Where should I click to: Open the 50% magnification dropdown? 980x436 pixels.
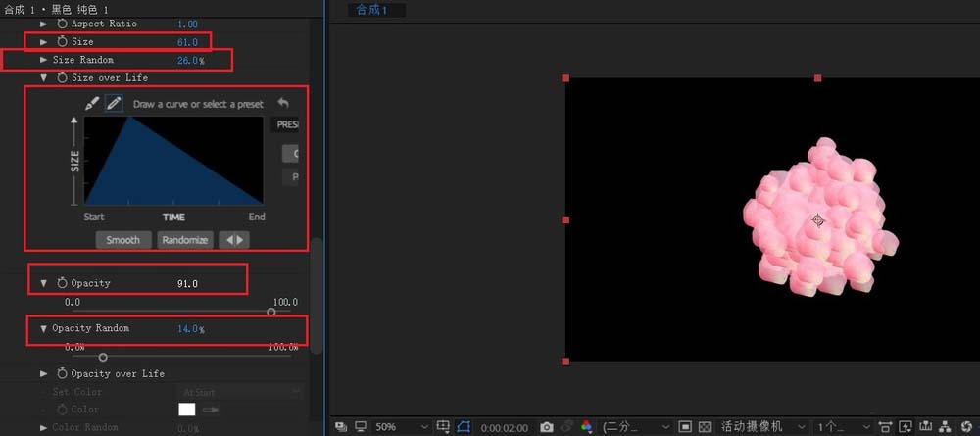400,427
